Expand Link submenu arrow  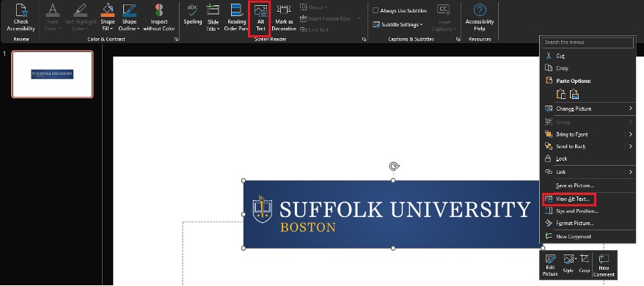631,172
